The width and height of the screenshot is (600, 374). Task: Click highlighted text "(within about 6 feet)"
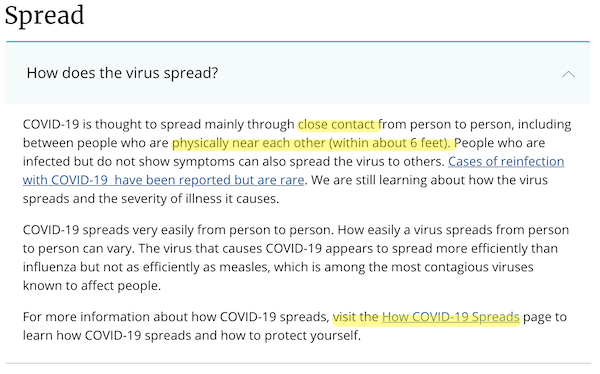coord(390,143)
